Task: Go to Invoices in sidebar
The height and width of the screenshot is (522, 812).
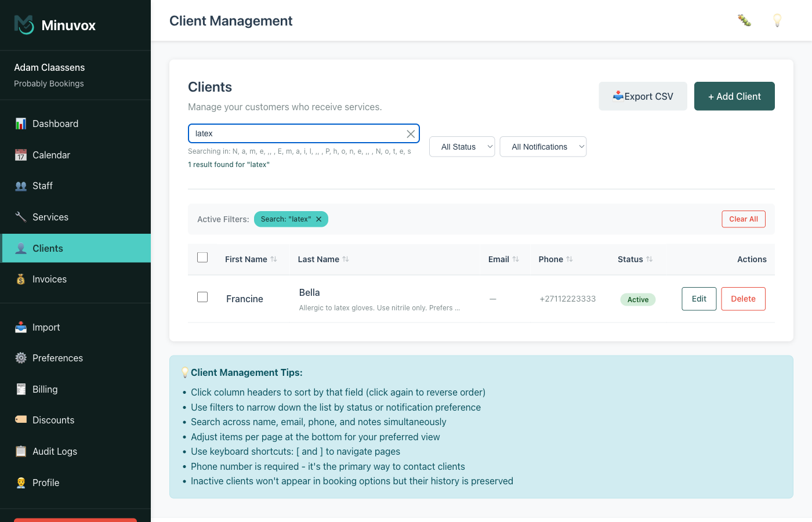Action: [x=49, y=279]
